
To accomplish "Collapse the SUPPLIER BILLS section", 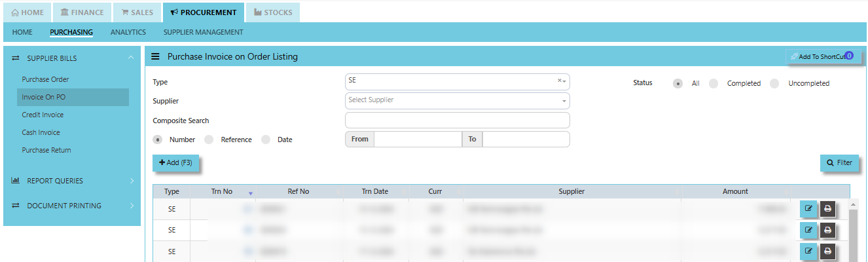I will pos(72,58).
